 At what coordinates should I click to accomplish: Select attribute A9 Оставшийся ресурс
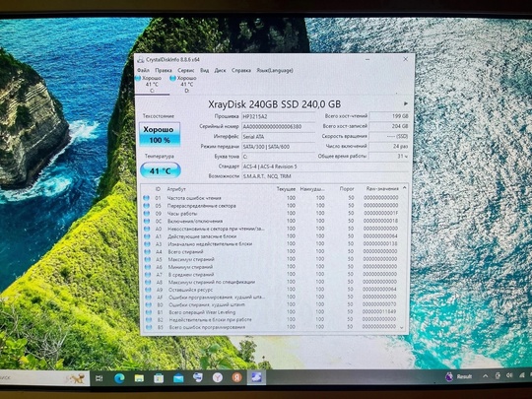click(272, 290)
